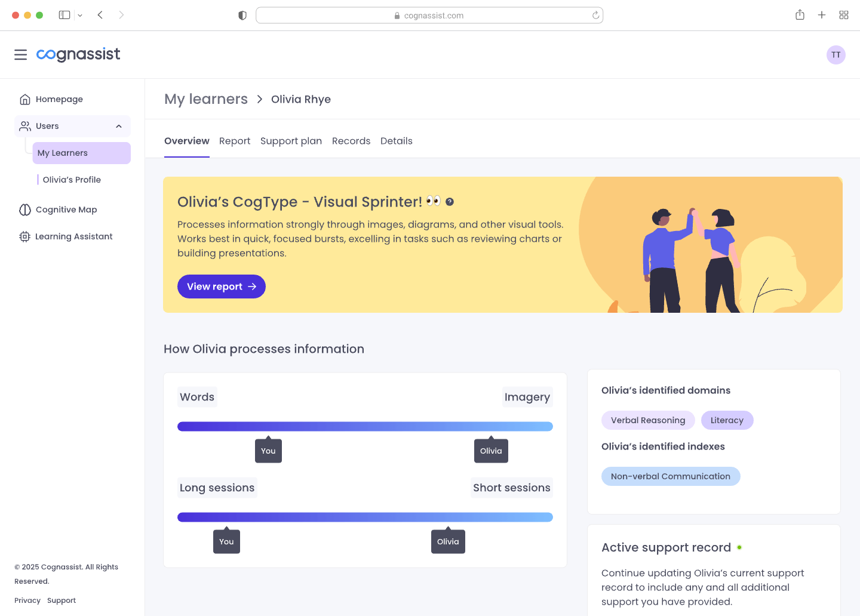This screenshot has height=616, width=860.
Task: Click the green active status dot
Action: [x=739, y=547]
